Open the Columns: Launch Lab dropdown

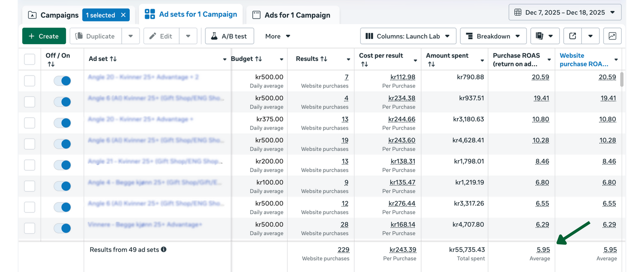(407, 36)
